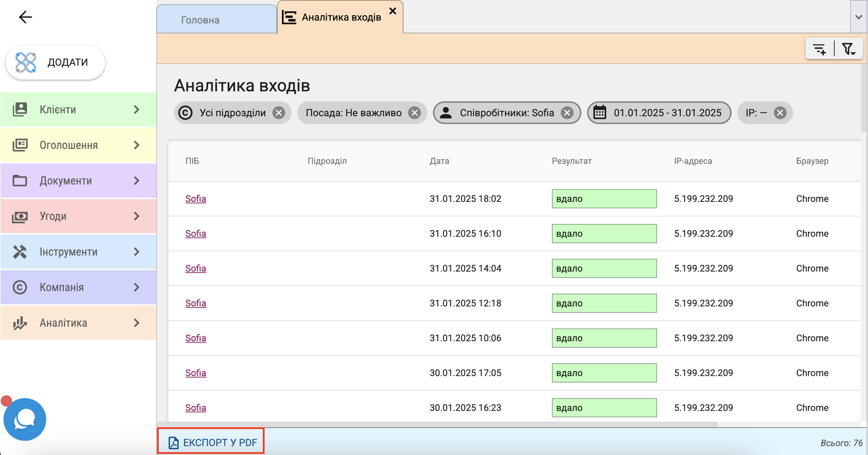Open the funnel filter options icon
The image size is (868, 455).
(848, 49)
